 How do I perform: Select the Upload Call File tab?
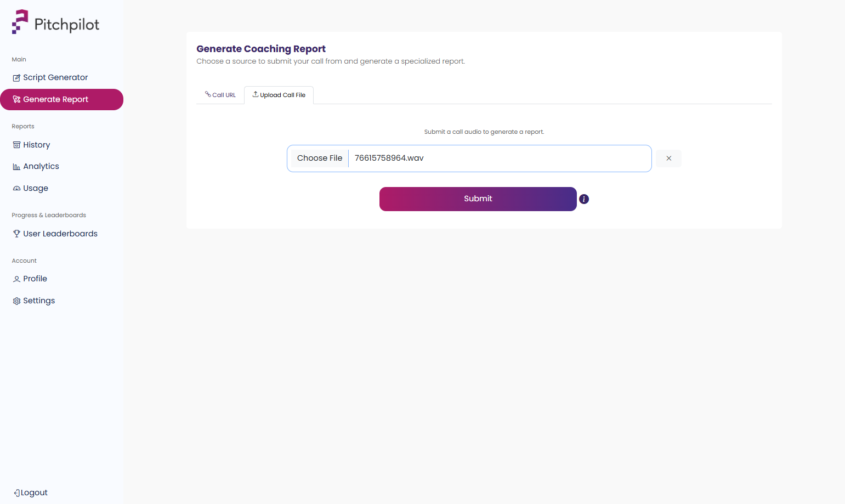279,95
